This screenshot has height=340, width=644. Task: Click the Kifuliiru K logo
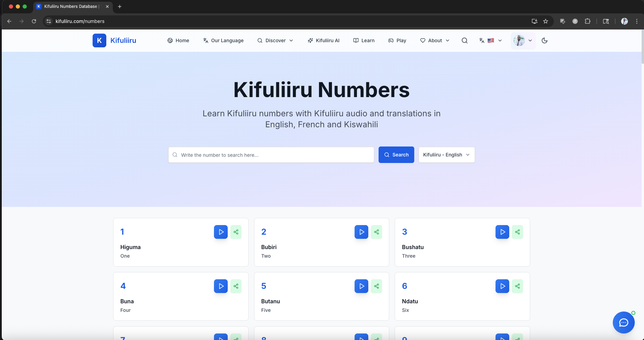point(99,40)
